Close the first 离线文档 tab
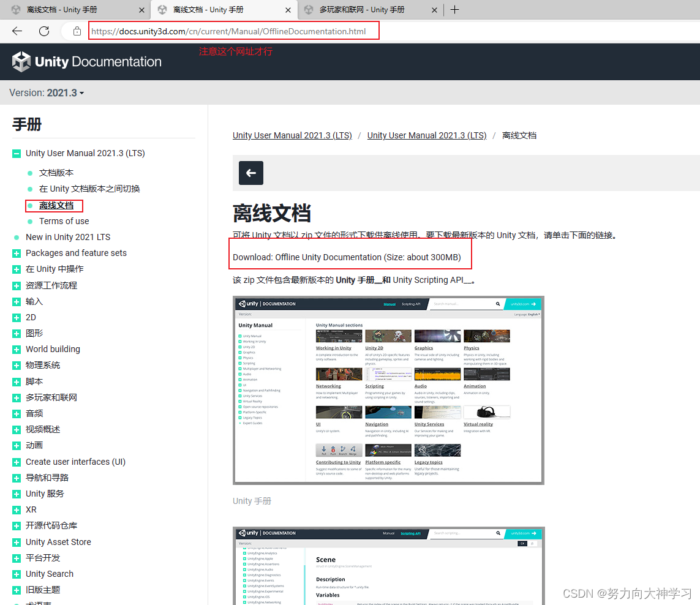The image size is (700, 605). coord(141,10)
